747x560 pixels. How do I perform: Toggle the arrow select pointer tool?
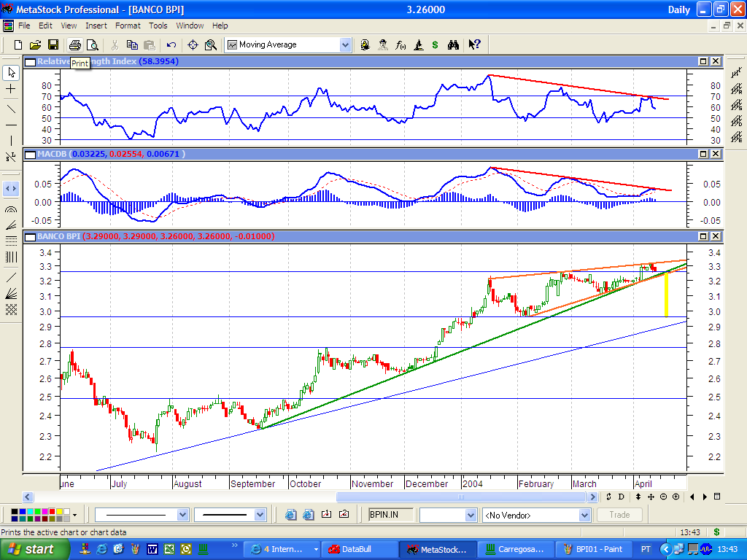point(11,72)
